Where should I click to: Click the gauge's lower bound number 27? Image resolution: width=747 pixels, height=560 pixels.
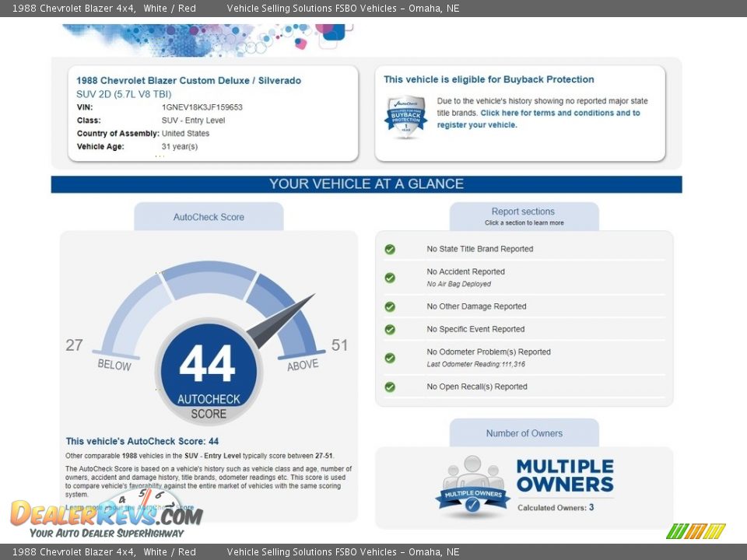coord(75,345)
